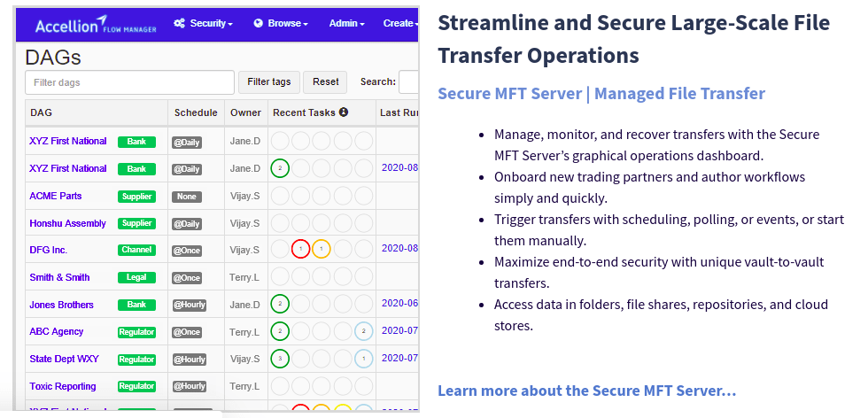Open the Create menu in navbar
This screenshot has height=418, width=868.
(399, 23)
